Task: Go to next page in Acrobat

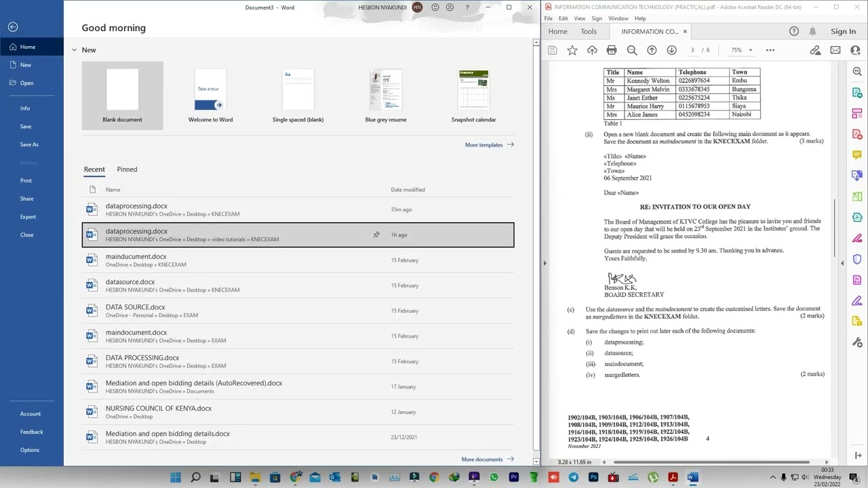Action: pos(671,50)
